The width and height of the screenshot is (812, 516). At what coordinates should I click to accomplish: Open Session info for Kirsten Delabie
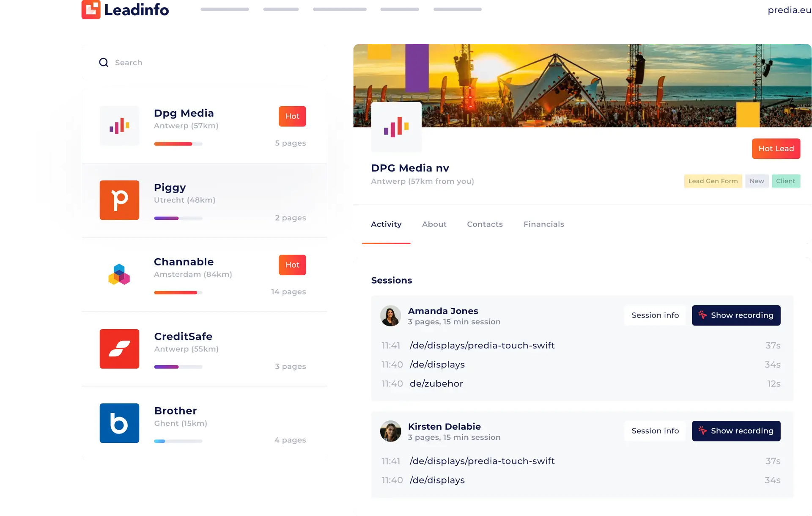(655, 431)
